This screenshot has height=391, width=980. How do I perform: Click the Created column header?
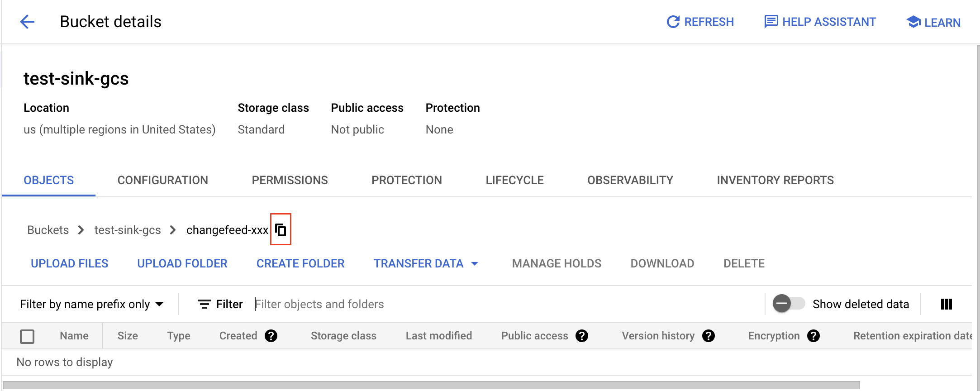tap(238, 336)
